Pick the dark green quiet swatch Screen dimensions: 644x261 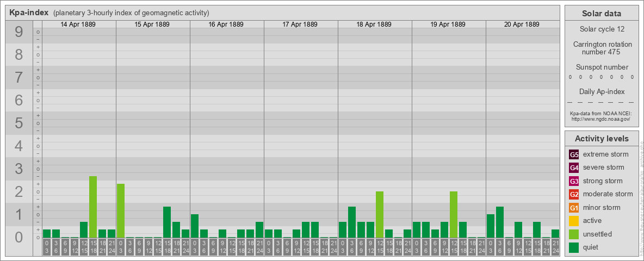click(574, 247)
